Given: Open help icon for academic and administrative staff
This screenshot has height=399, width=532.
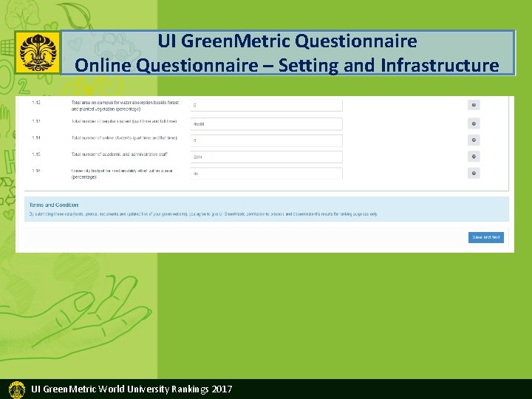Looking at the screenshot, I should click(x=474, y=157).
